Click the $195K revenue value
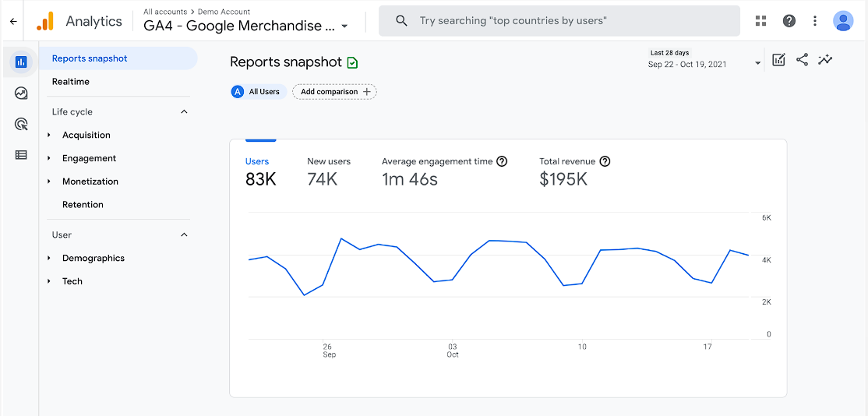Viewport: 868px width, 416px height. 563,178
